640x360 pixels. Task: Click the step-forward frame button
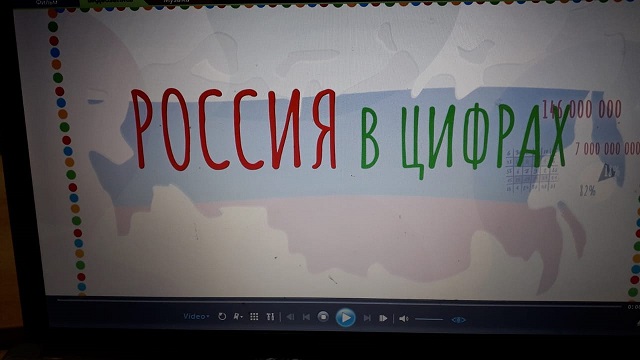pyautogui.click(x=383, y=318)
